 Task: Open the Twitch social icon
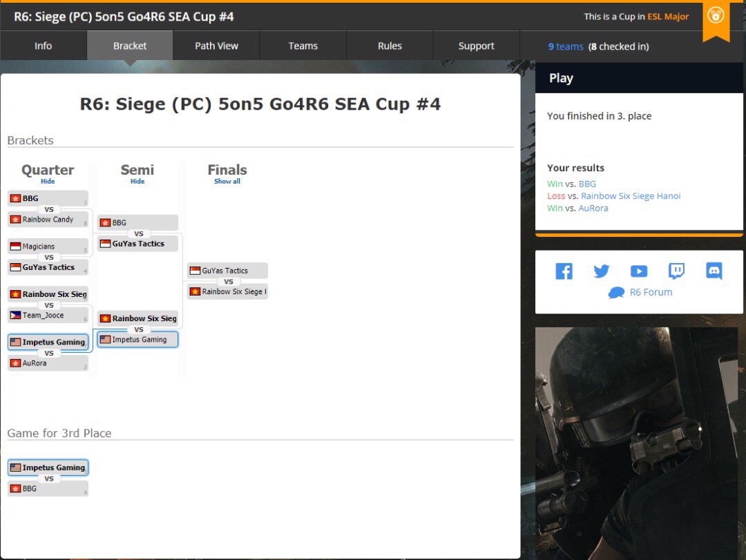[x=676, y=271]
